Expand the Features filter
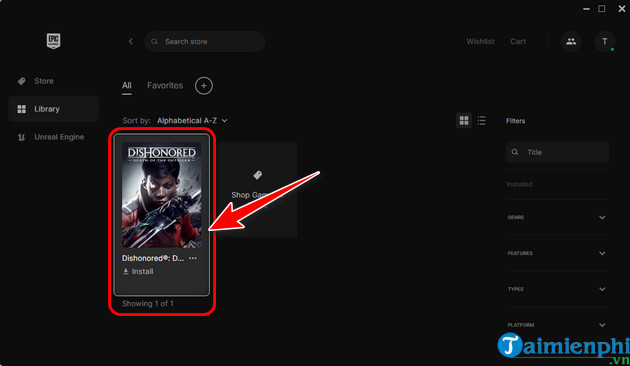 [x=557, y=253]
